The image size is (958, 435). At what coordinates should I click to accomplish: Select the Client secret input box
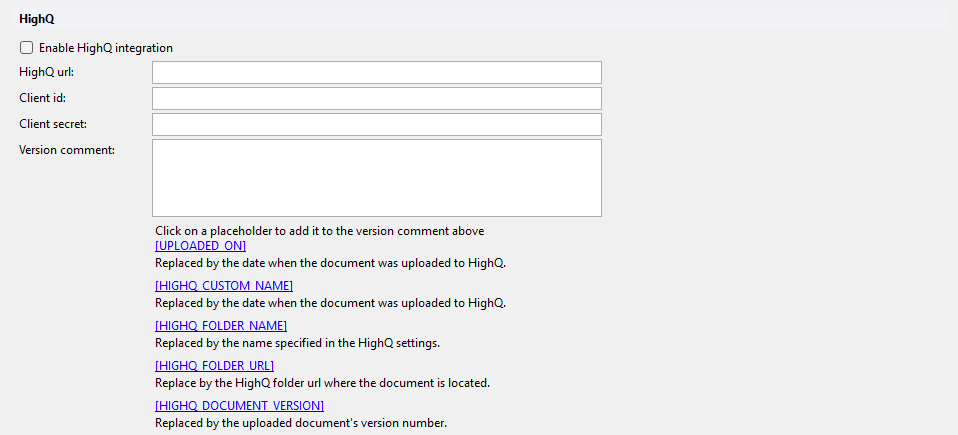click(376, 125)
